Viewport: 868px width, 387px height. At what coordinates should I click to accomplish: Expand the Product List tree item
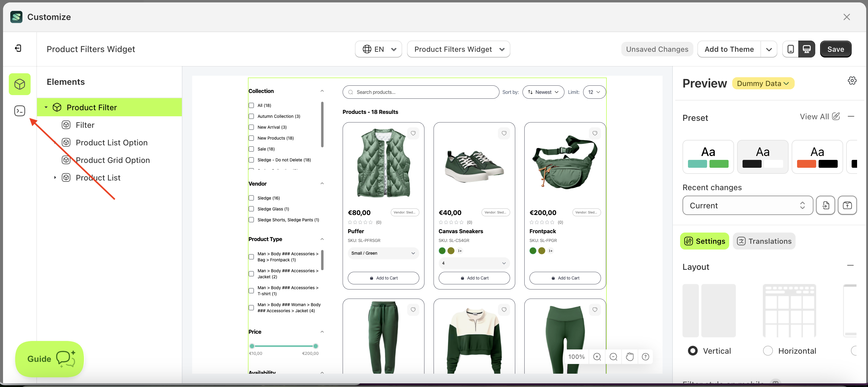point(55,177)
